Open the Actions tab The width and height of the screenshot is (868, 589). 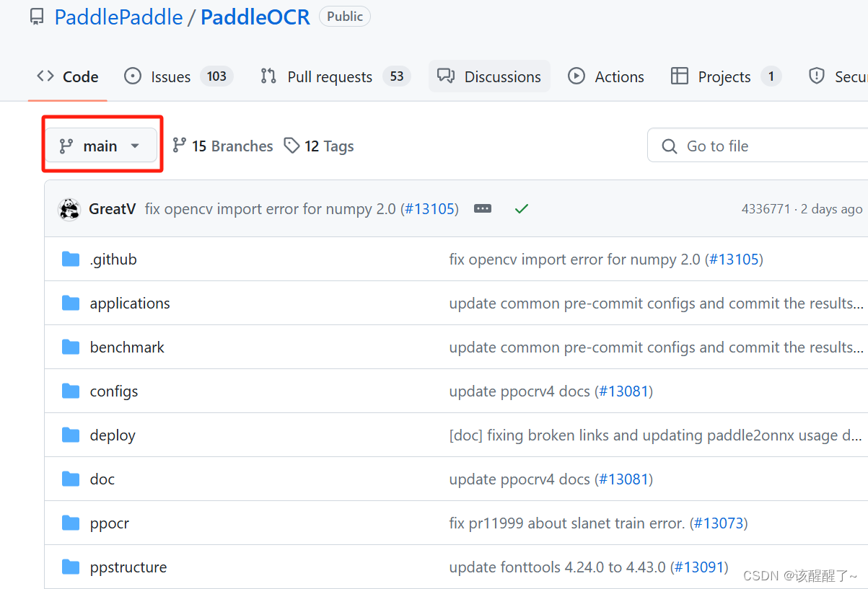coord(606,76)
